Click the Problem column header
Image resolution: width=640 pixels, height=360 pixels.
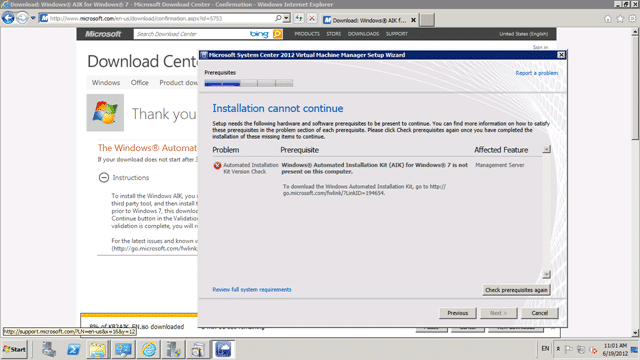pos(226,150)
